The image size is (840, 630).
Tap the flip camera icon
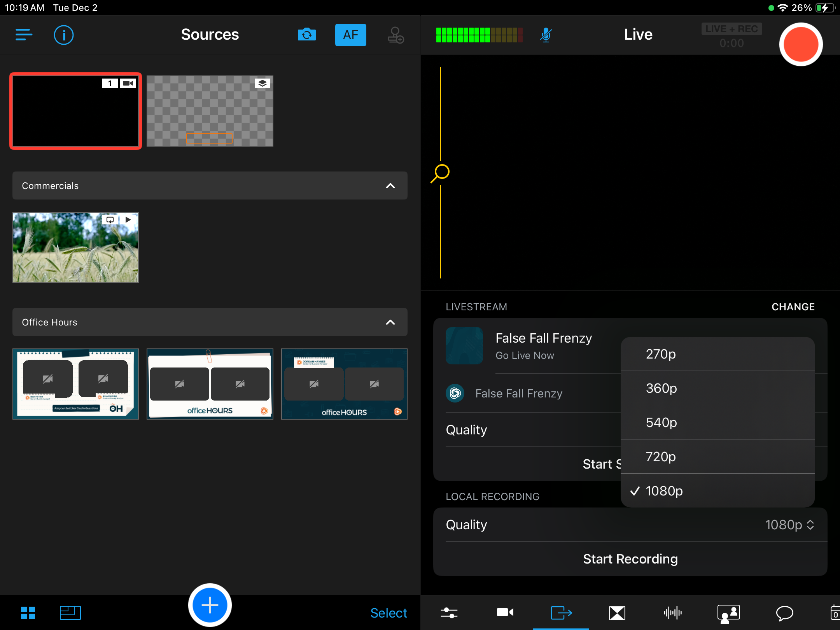306,35
